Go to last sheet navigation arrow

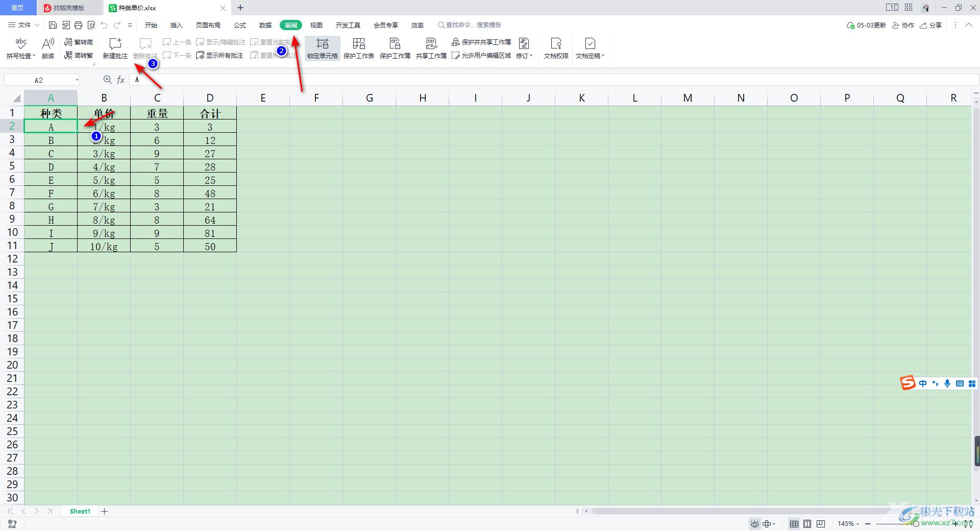coord(50,511)
